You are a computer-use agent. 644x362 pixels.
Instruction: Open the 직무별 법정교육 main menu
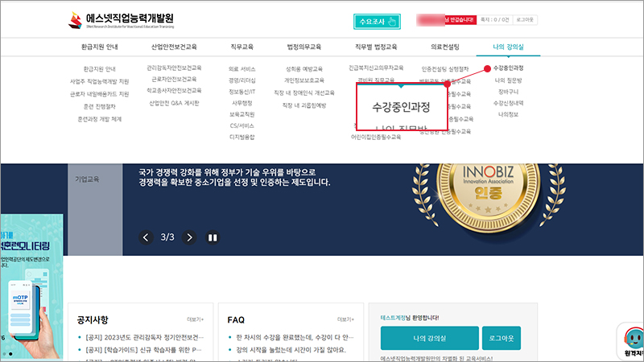[376, 47]
